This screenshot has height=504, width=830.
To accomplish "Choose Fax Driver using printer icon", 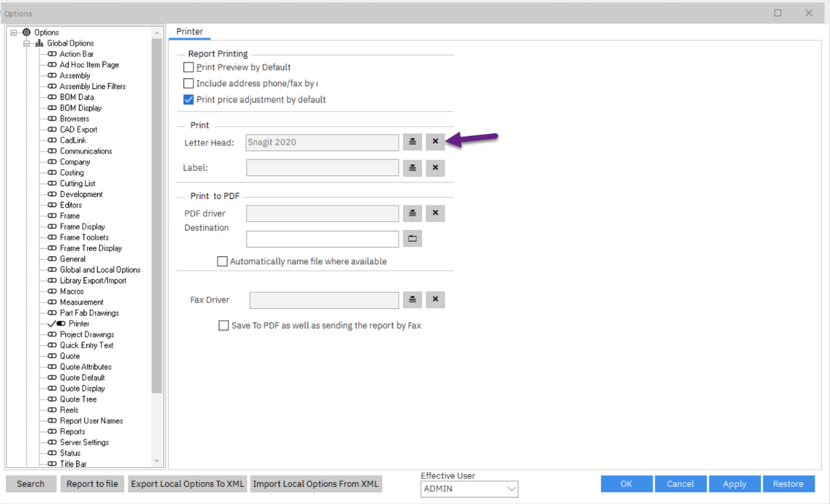I will coord(412,300).
